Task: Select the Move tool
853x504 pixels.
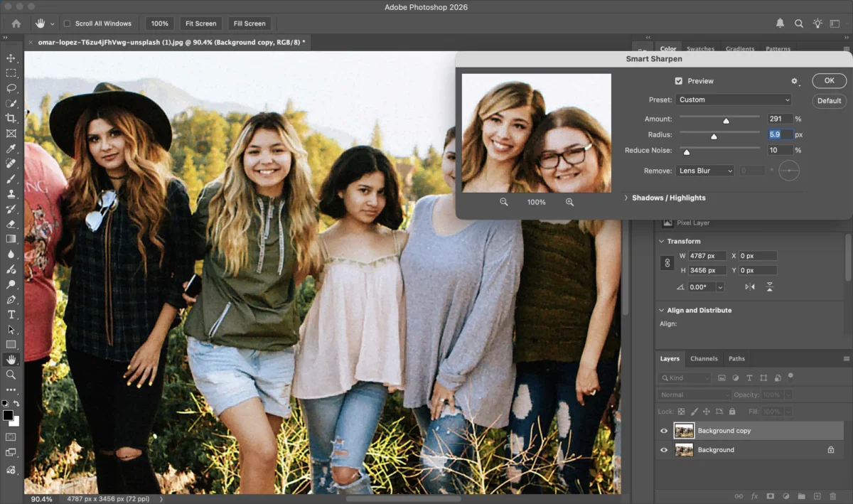Action: pos(11,58)
